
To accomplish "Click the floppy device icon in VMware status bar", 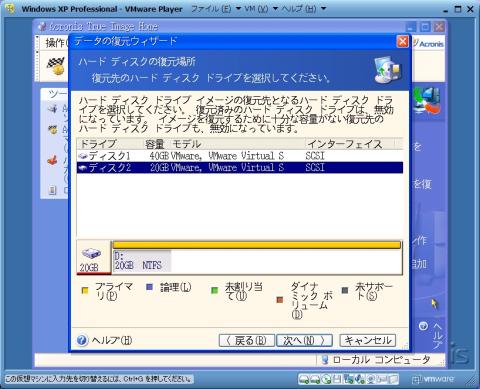I will (x=337, y=379).
